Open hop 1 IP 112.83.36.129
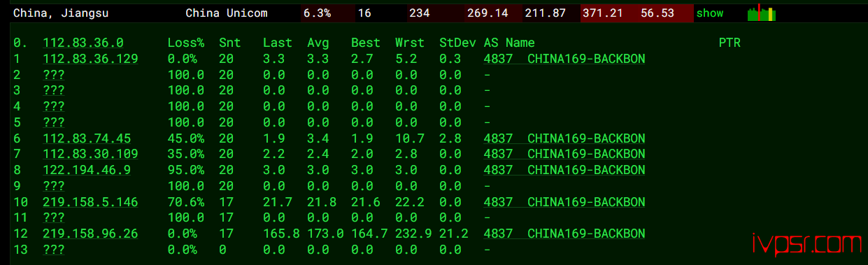Image resolution: width=868 pixels, height=265 pixels. coord(90,59)
